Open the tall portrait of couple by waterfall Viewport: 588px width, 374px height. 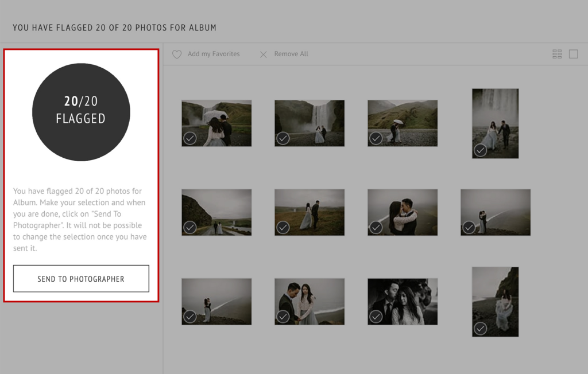click(496, 123)
